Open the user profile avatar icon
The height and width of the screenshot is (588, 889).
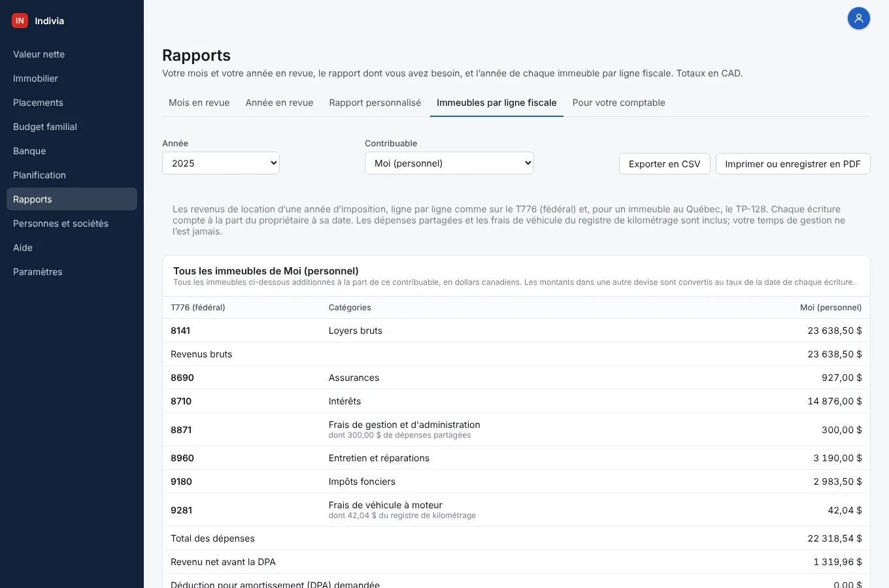click(x=859, y=18)
